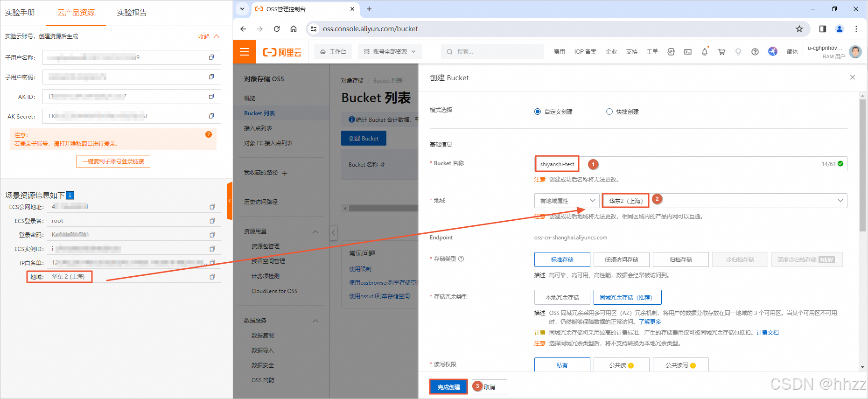
Task: Open the Aliyun hamburger menu
Action: click(x=245, y=52)
